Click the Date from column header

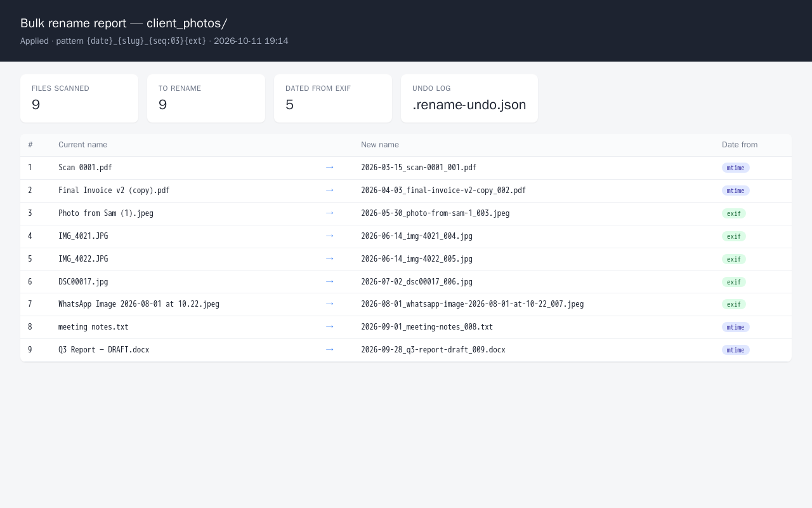[x=740, y=145]
